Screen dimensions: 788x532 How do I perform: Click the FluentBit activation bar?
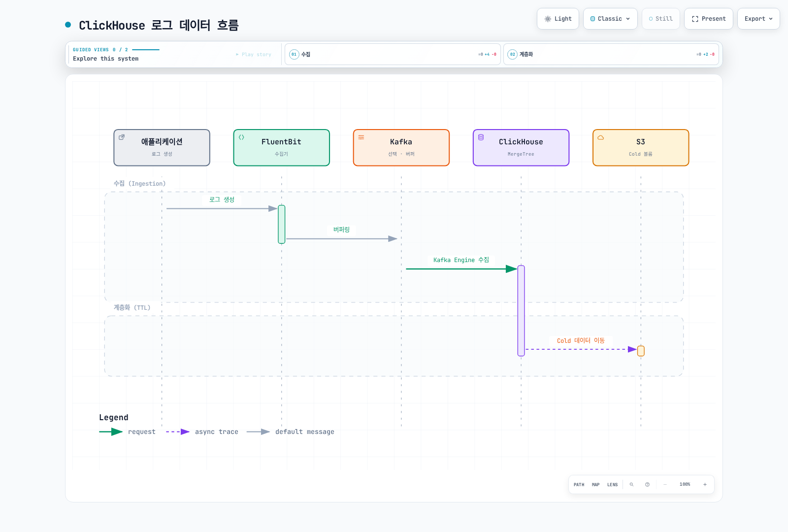[281, 224]
